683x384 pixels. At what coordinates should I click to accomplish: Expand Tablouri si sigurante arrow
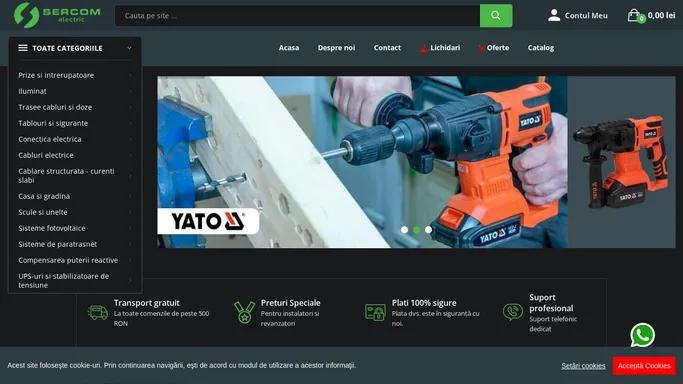tap(130, 124)
